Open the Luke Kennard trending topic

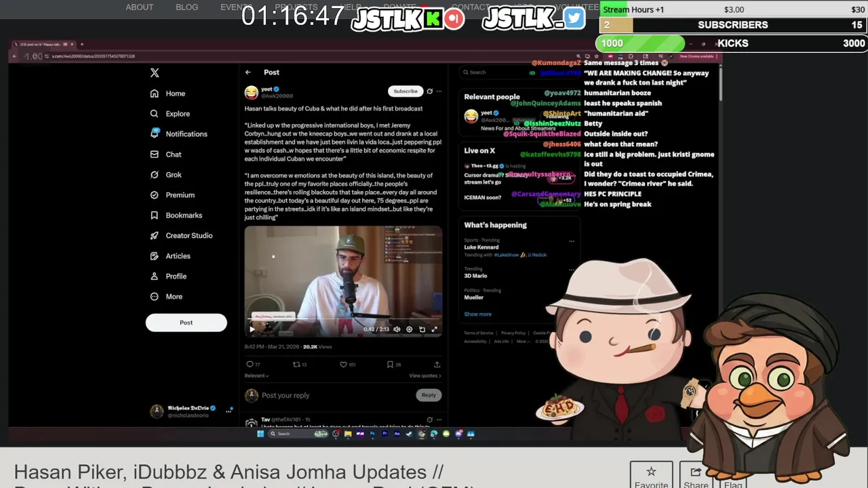481,247
